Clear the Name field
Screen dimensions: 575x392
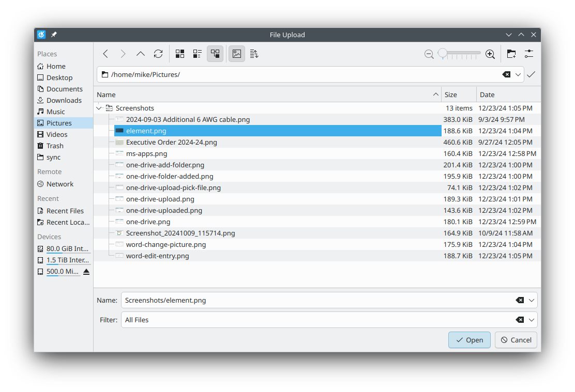(520, 300)
